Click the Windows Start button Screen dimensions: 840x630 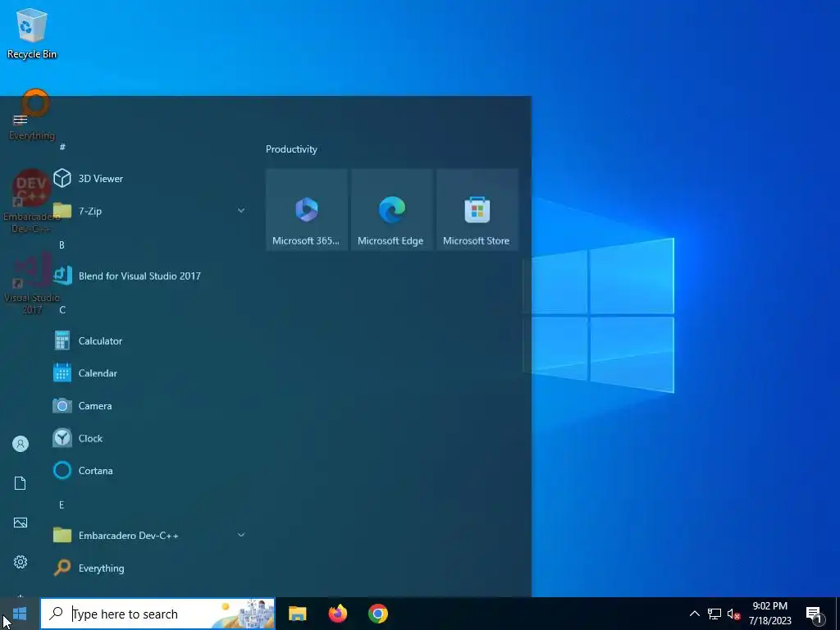click(20, 614)
